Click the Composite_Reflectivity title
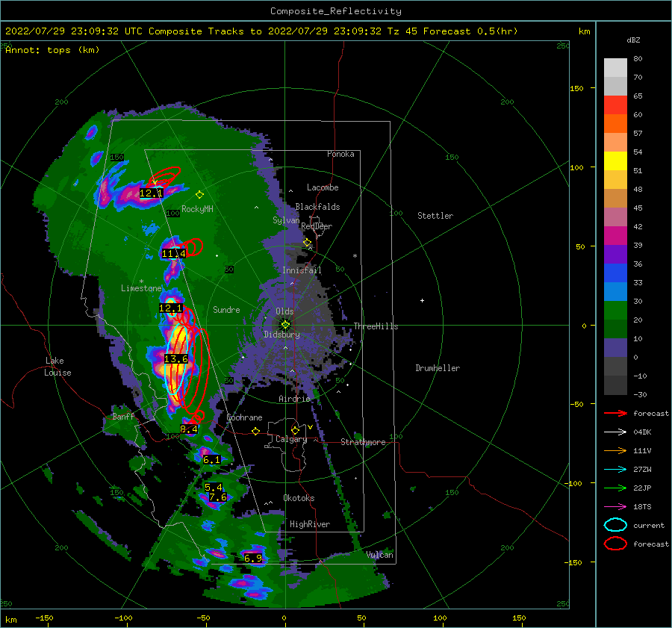The image size is (672, 628). pyautogui.click(x=336, y=11)
